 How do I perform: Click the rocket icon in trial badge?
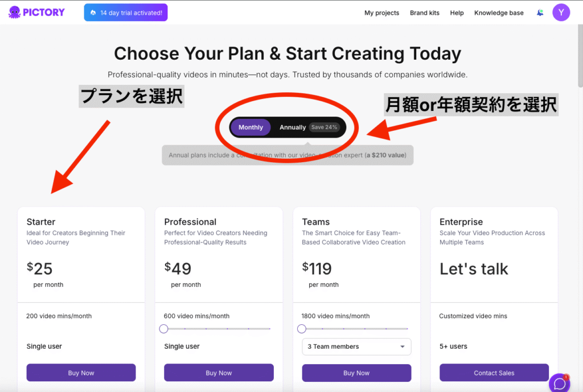tap(93, 13)
